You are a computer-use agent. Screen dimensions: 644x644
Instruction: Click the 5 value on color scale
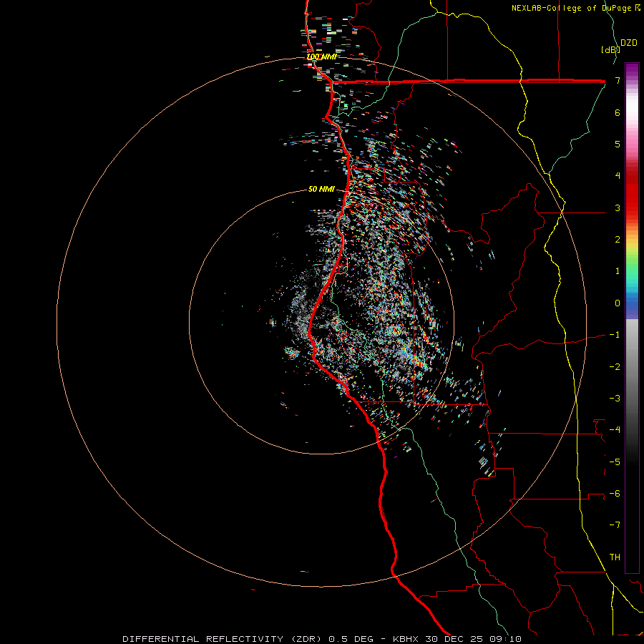(618, 144)
